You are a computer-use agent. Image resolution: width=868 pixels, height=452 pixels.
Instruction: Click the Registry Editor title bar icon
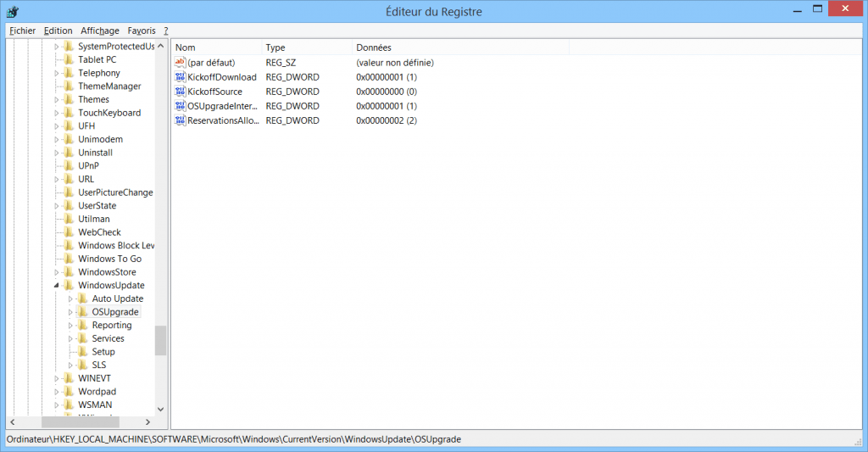tap(13, 11)
